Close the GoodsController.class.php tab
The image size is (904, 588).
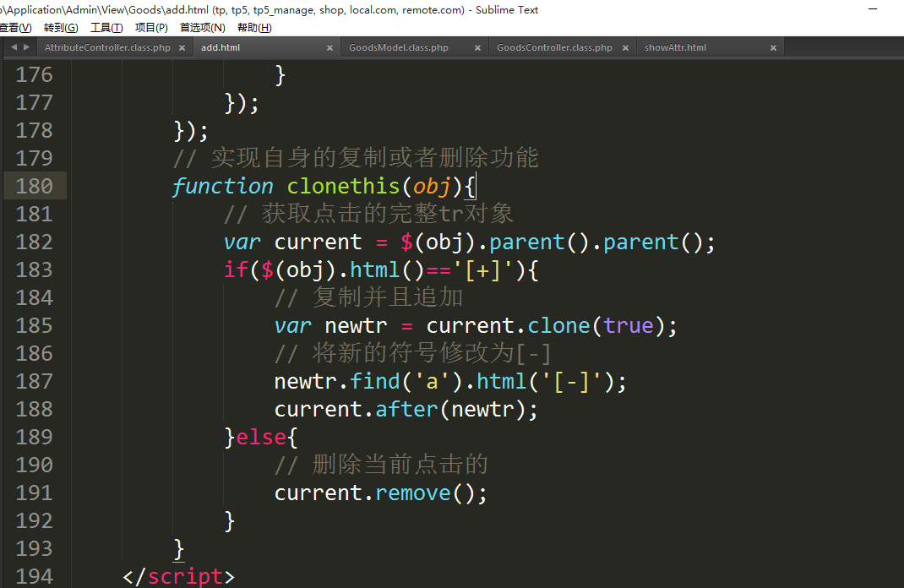pyautogui.click(x=625, y=48)
